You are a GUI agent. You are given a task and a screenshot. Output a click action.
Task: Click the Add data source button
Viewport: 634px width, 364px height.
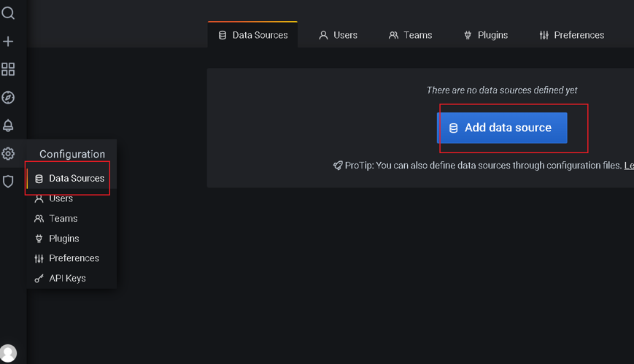pos(502,128)
